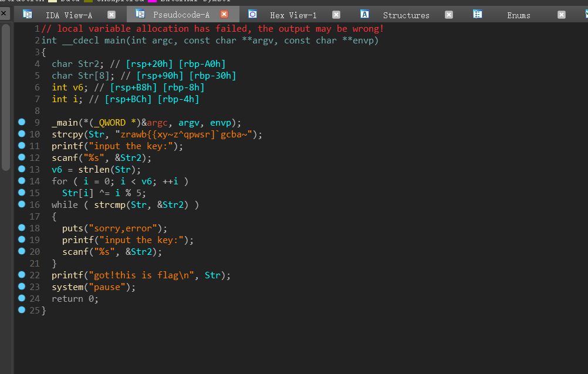The width and height of the screenshot is (588, 374).
Task: Open the Enums tab
Action: point(519,15)
